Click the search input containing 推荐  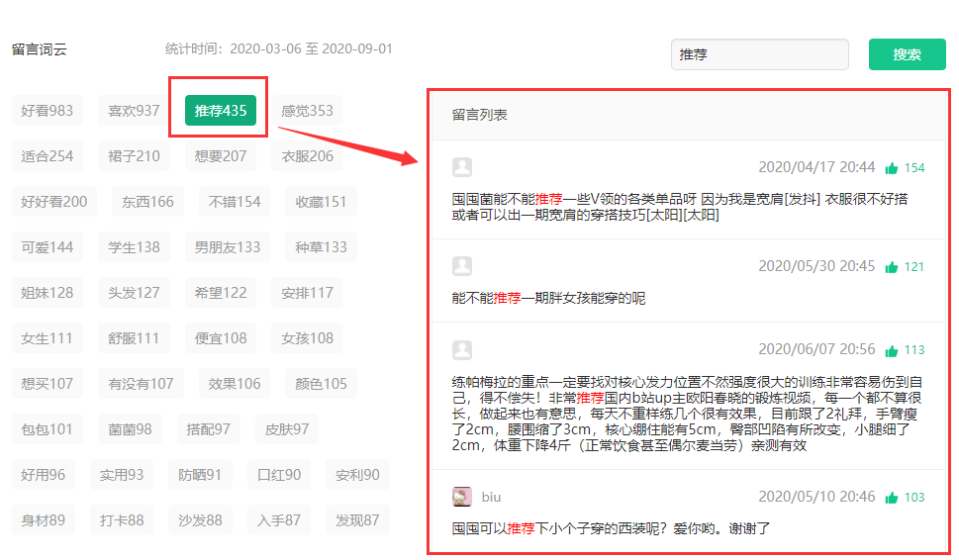tap(759, 54)
